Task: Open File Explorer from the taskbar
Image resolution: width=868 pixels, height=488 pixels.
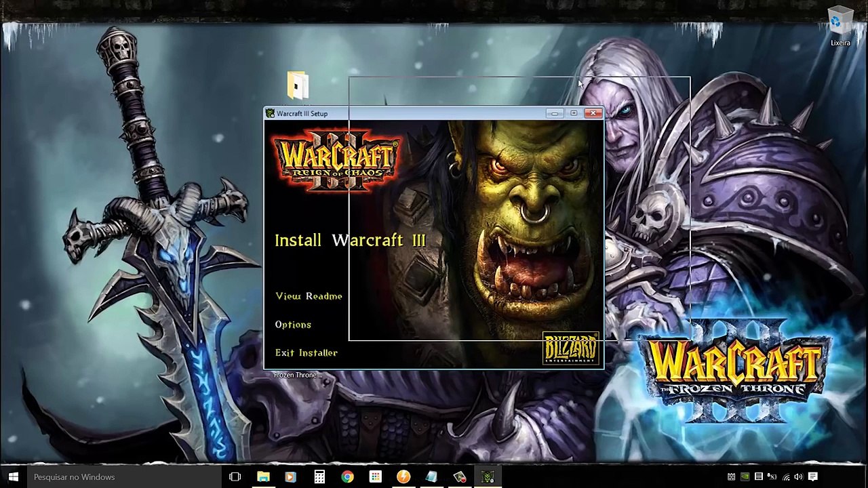Action: [263, 476]
